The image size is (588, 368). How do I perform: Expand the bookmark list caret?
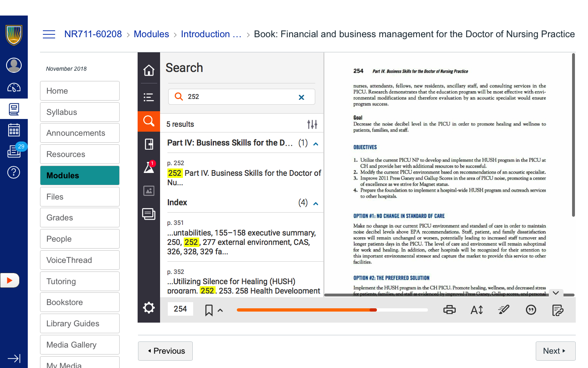pos(220,310)
